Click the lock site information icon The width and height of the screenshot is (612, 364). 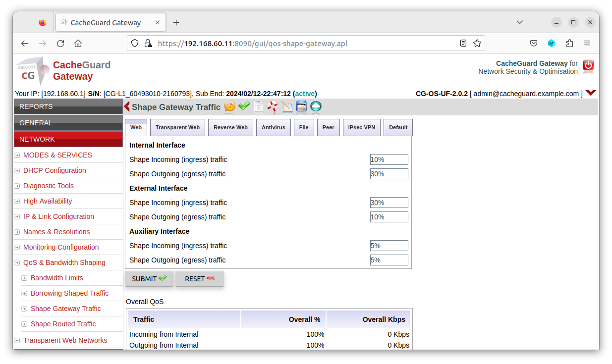[x=148, y=43]
